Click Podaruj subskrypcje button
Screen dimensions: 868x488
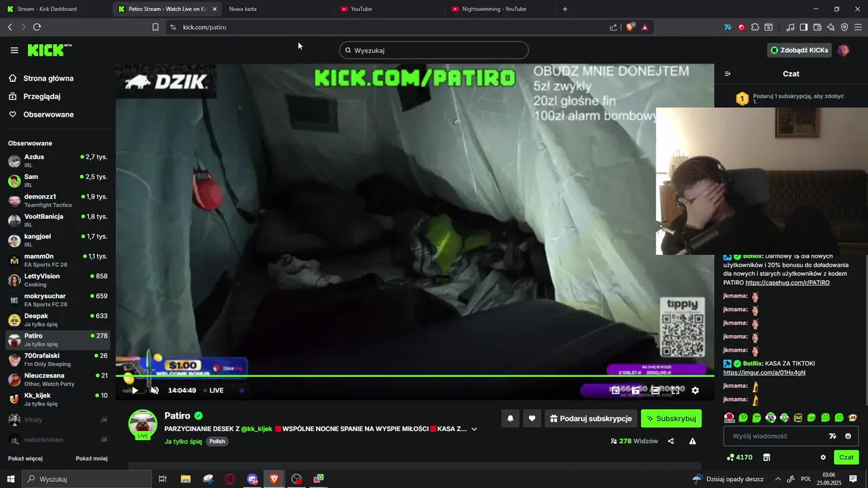pyautogui.click(x=591, y=419)
